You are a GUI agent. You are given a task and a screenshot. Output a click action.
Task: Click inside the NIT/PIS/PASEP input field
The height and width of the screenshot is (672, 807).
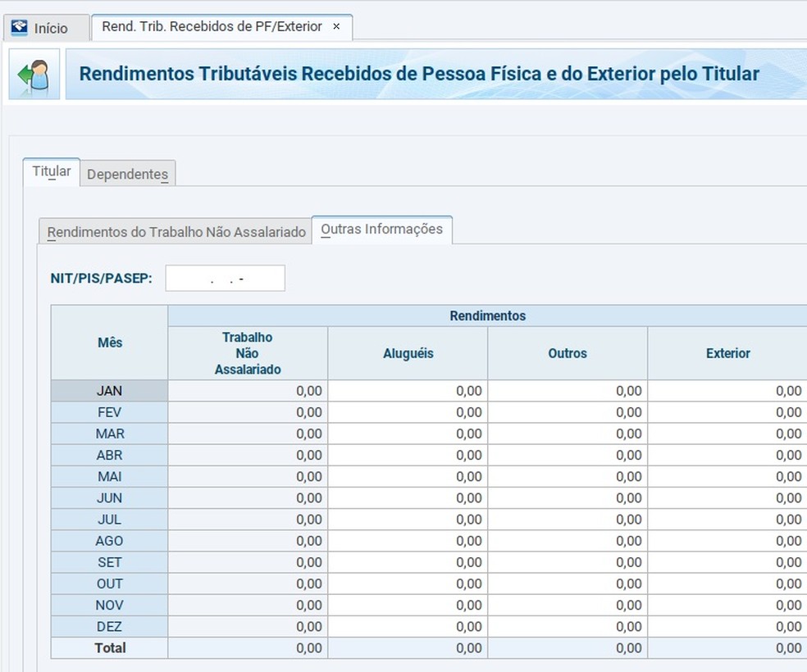[225, 278]
